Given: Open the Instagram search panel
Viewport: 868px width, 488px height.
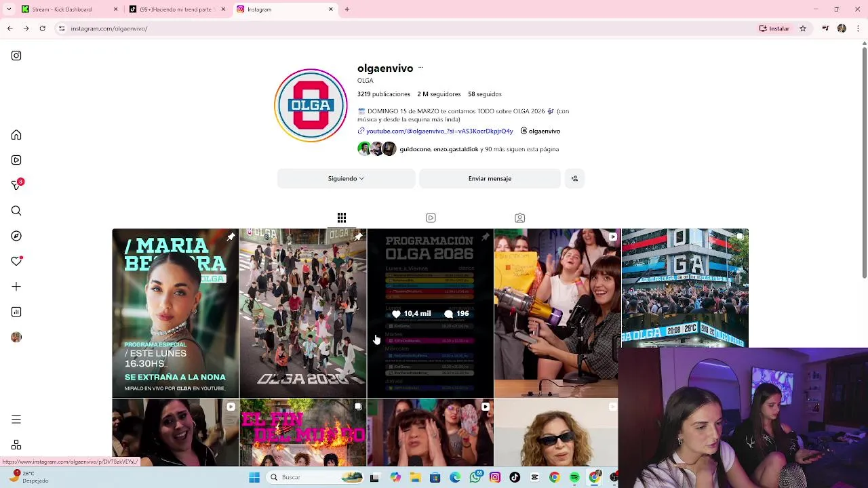Looking at the screenshot, I should (16, 211).
